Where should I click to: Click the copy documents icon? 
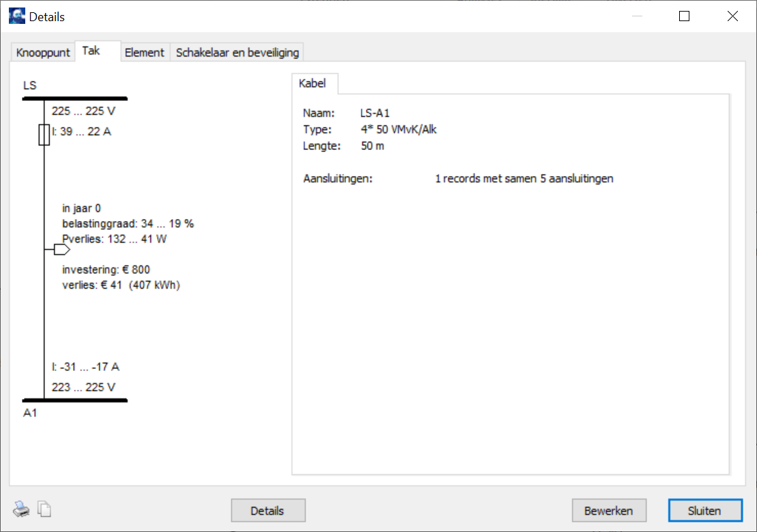44,509
